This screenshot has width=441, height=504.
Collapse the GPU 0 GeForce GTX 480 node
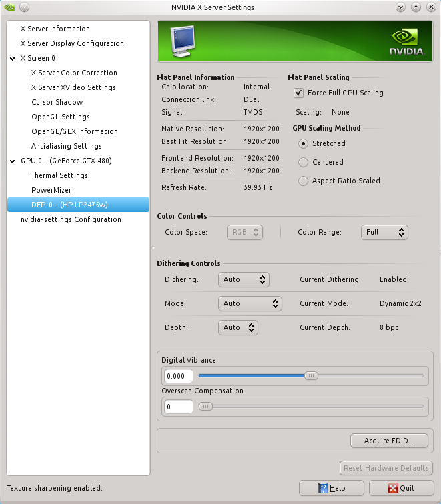13,161
